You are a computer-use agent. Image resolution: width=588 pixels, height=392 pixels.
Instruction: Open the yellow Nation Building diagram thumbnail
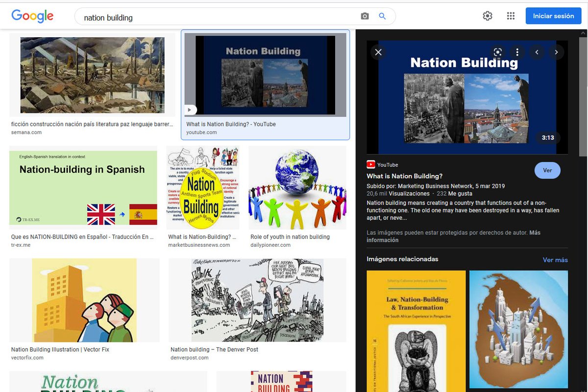click(x=203, y=187)
